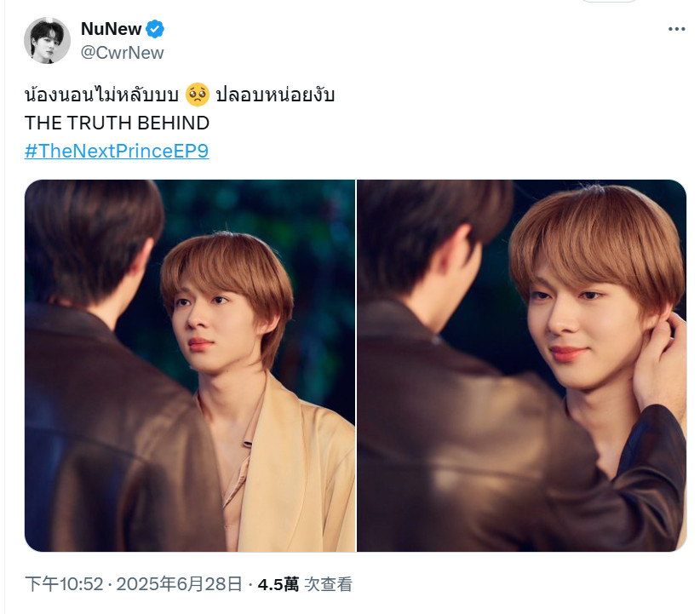Click the Thai text ปลอบหน่อยงับ
The height and width of the screenshot is (614, 700).
pyautogui.click(x=275, y=95)
